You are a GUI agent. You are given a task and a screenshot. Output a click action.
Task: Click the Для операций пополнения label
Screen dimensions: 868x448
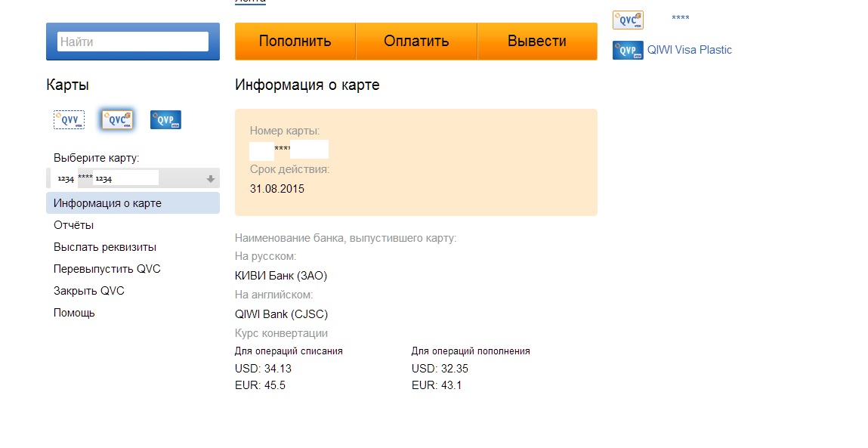[471, 351]
